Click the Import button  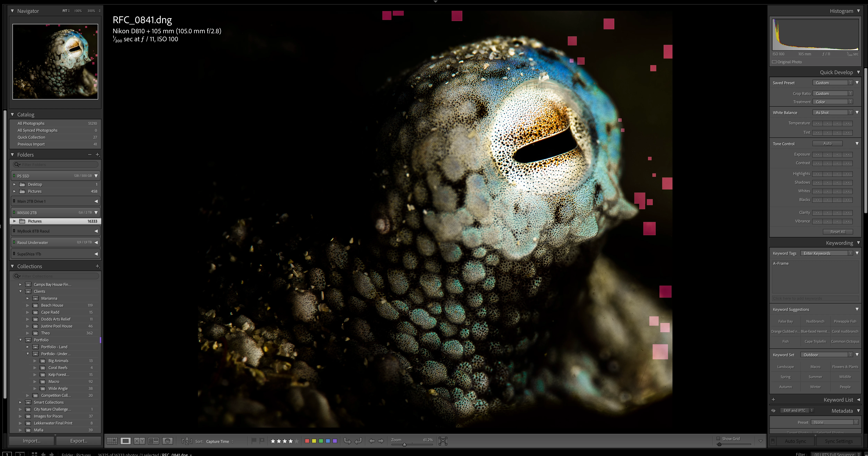pyautogui.click(x=32, y=441)
